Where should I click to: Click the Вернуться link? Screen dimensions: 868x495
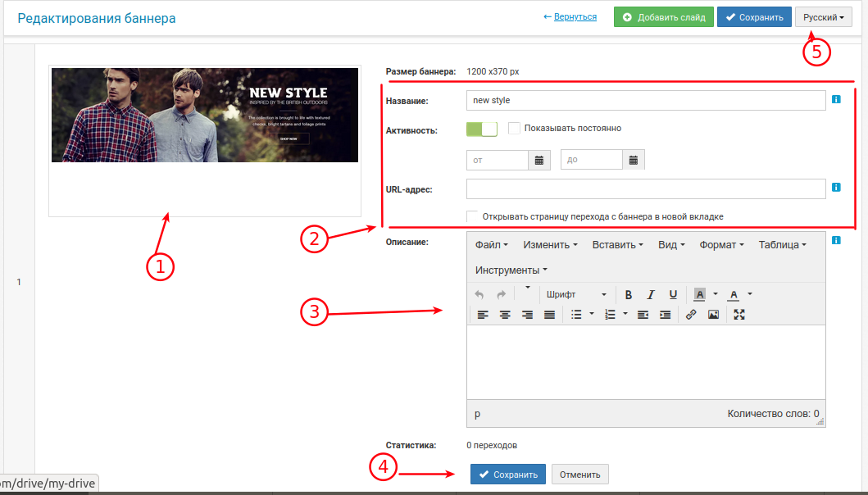[575, 16]
